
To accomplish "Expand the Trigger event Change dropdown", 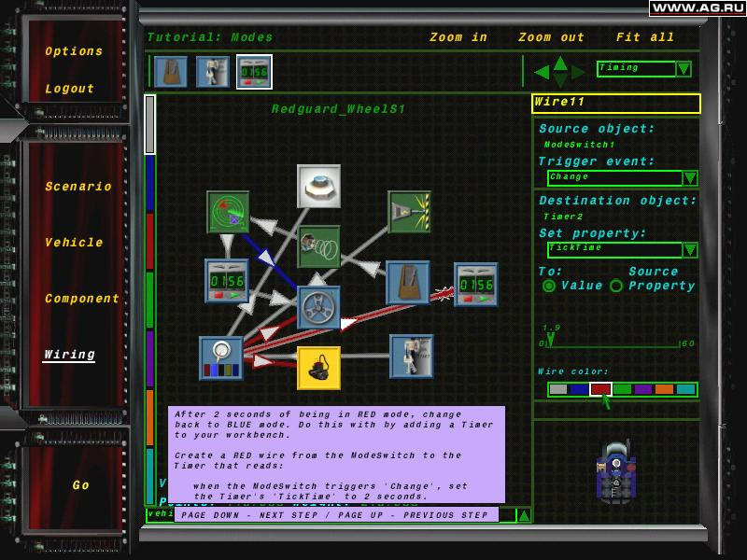I will pos(690,178).
